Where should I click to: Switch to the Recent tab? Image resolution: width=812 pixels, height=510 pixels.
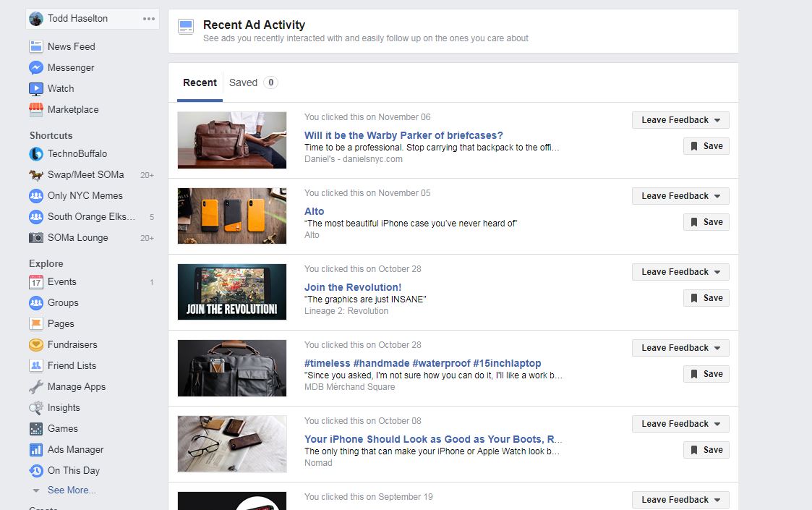(x=200, y=82)
